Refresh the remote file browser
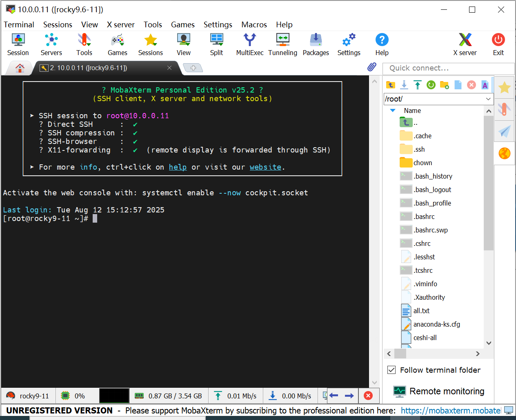Viewport: 516px width, 420px height. click(x=431, y=85)
